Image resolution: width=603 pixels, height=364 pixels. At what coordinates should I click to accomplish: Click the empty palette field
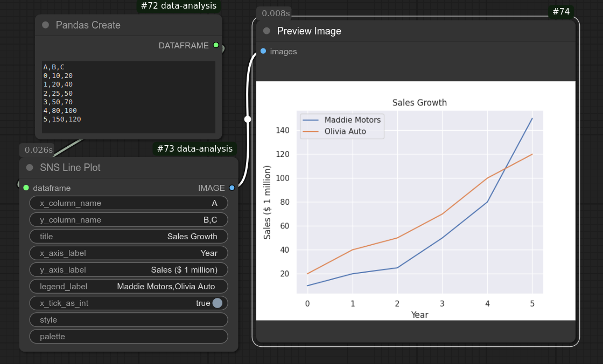pyautogui.click(x=129, y=337)
